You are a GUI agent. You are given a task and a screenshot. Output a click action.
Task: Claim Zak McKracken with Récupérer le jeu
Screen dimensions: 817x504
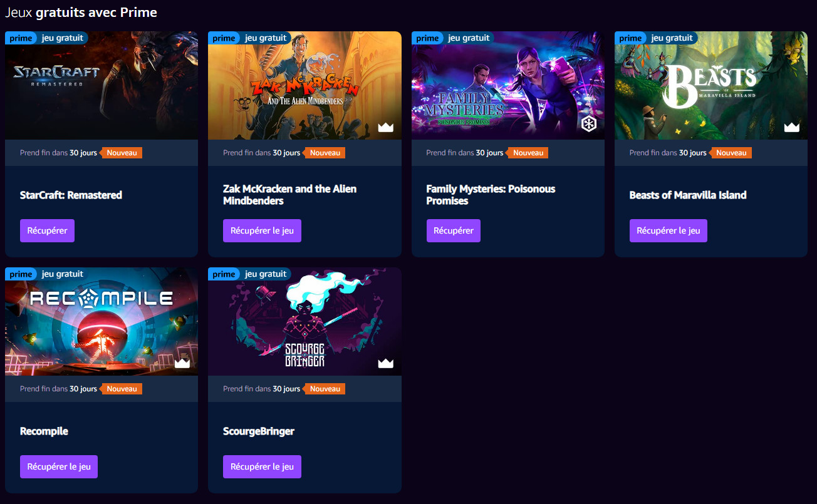point(262,230)
